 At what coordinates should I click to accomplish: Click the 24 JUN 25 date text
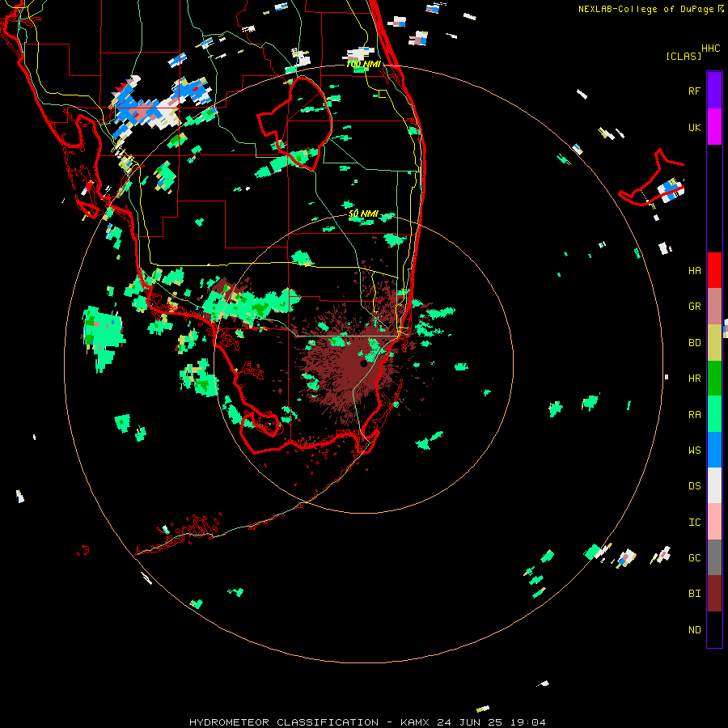click(x=470, y=722)
